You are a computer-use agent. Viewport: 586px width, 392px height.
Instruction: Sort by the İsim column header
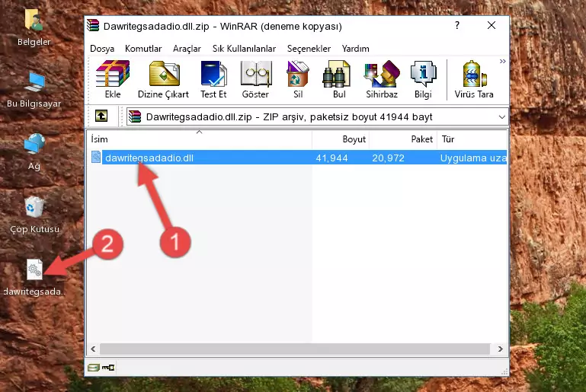point(200,139)
